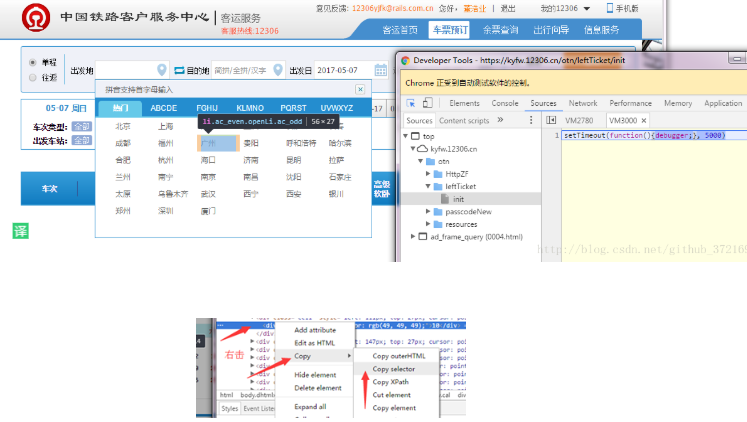The width and height of the screenshot is (747, 422).
Task: Switch to the VM2780 file tab
Action: (579, 121)
